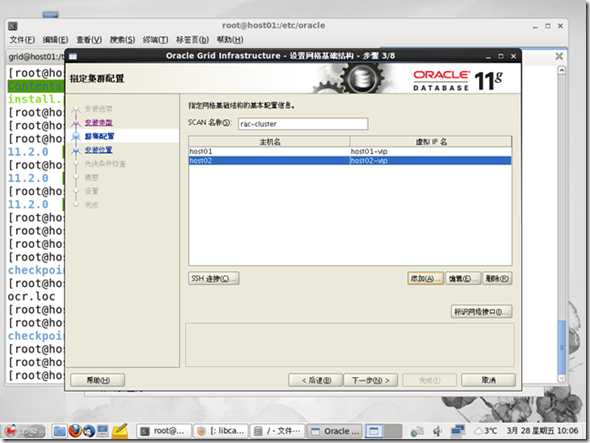Switch to the root@ terminal taskbar entry
Screen dimensions: 590x443
pos(163,431)
